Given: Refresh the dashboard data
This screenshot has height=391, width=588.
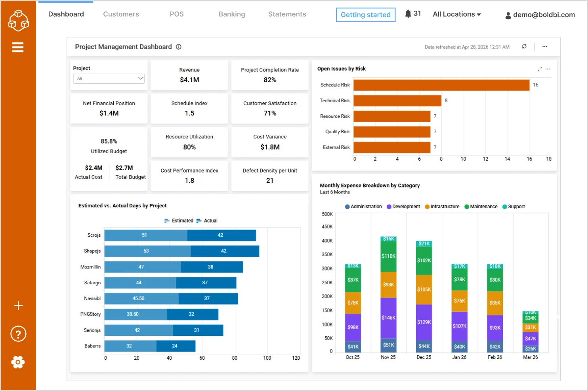Looking at the screenshot, I should [524, 46].
